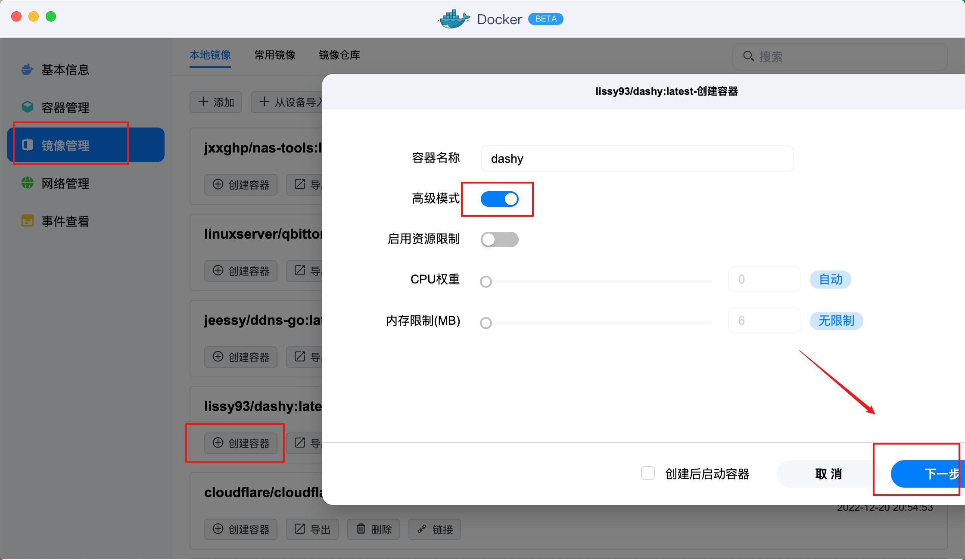Image resolution: width=965 pixels, height=560 pixels.
Task: Click 创建容器 plus icon under lissy93/dashy
Action: coord(217,443)
